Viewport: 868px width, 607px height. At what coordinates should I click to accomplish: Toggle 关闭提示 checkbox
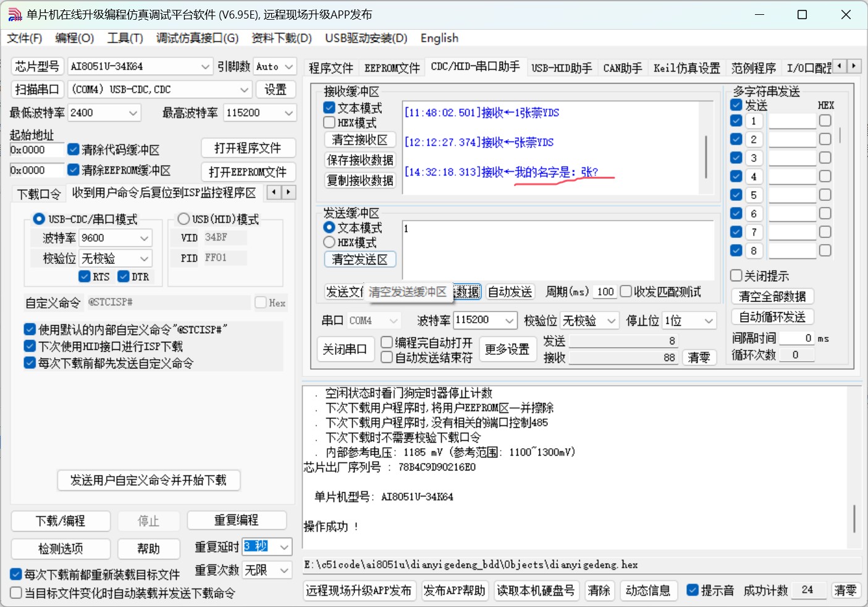[736, 276]
